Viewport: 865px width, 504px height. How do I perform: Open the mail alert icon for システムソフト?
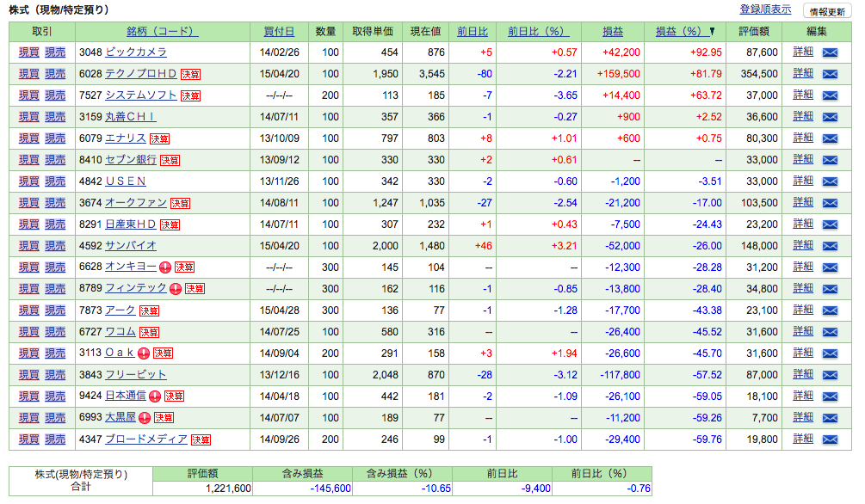[x=830, y=95]
